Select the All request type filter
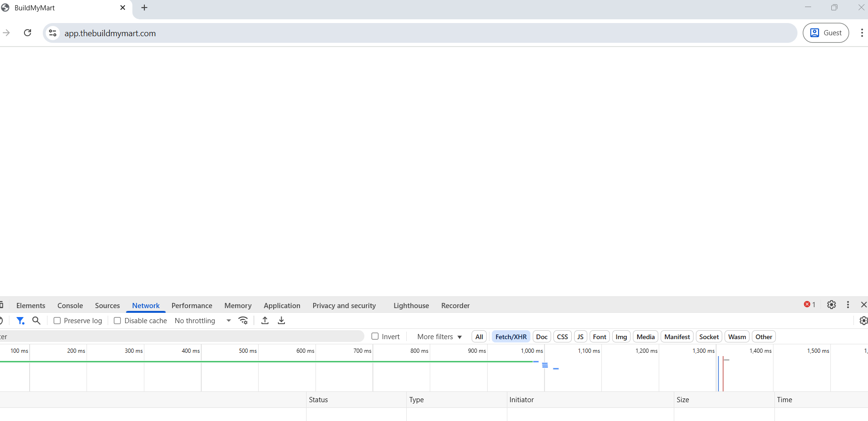Image resolution: width=868 pixels, height=421 pixels. (479, 337)
